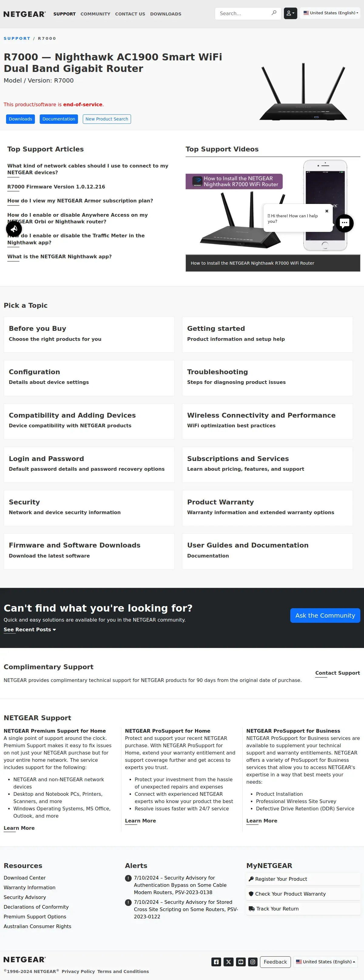Open the Downloads top navigation item
Image resolution: width=364 pixels, height=980 pixels.
point(165,14)
